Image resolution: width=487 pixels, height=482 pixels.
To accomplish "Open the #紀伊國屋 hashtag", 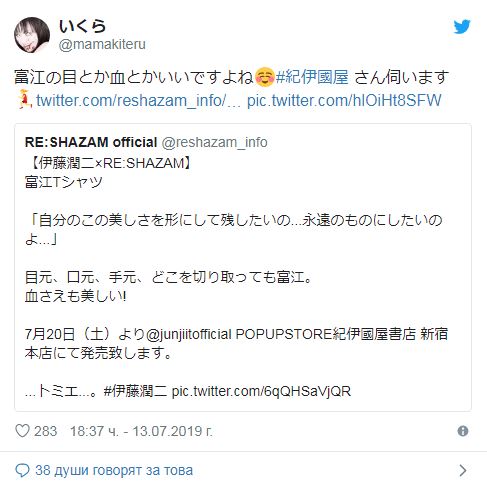I will pyautogui.click(x=312, y=77).
